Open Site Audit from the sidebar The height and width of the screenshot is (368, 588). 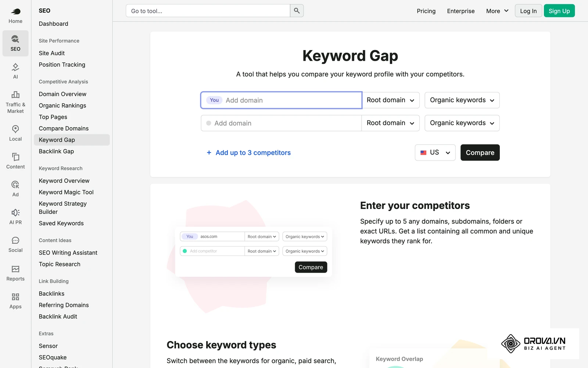tap(52, 53)
